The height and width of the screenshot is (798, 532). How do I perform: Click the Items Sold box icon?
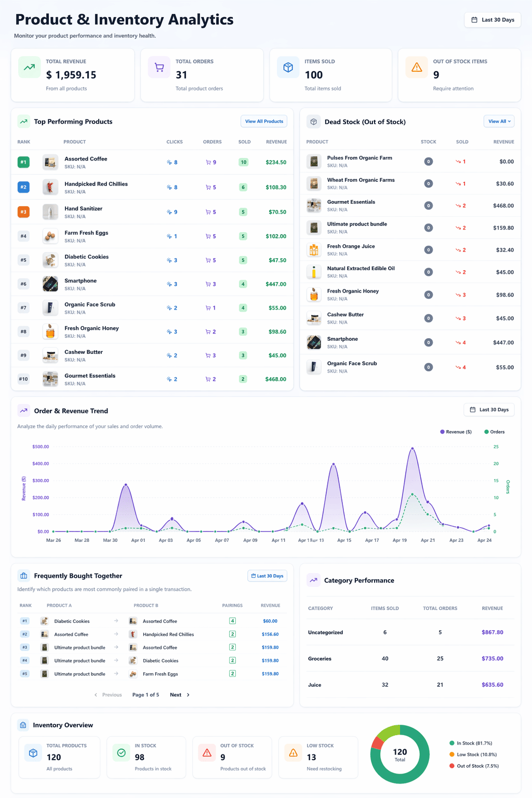[288, 67]
